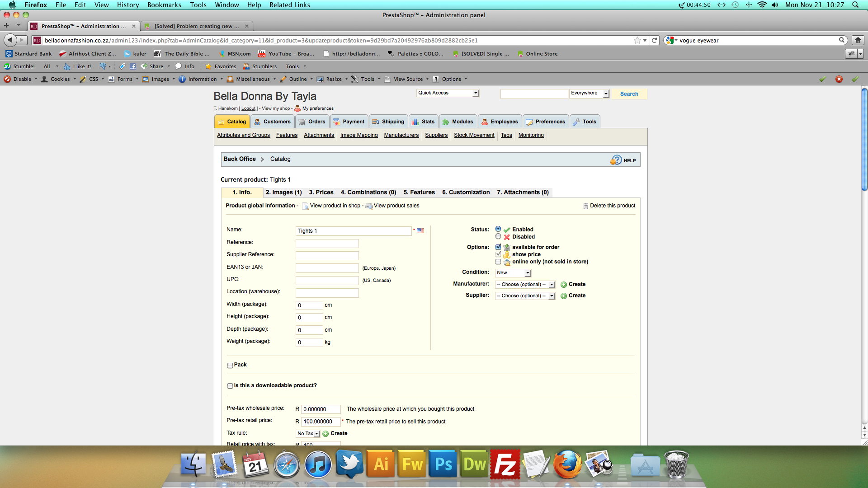This screenshot has width=868, height=488.
Task: Bookmark page with the star icon
Action: [637, 40]
